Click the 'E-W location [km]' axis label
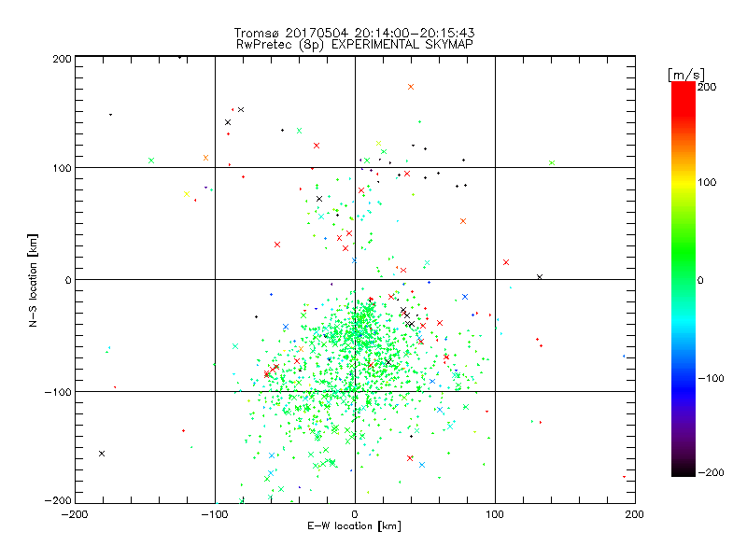 tap(354, 525)
